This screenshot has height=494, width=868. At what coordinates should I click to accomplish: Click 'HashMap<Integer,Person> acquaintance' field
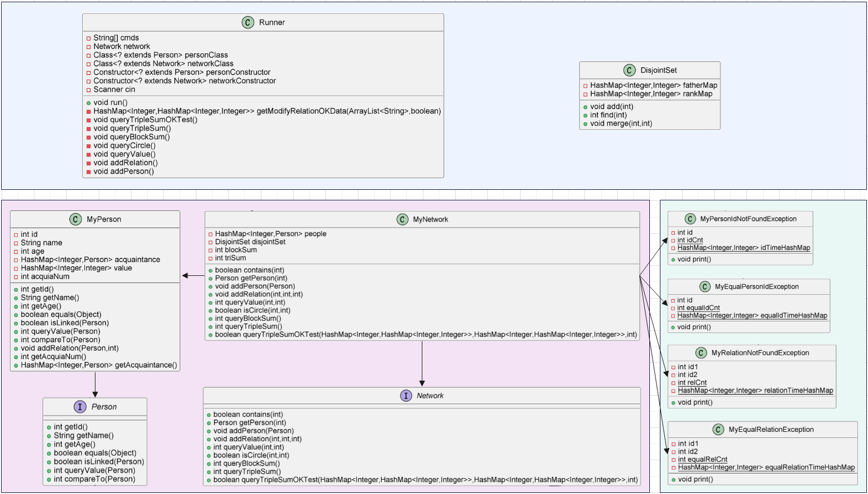pos(90,260)
